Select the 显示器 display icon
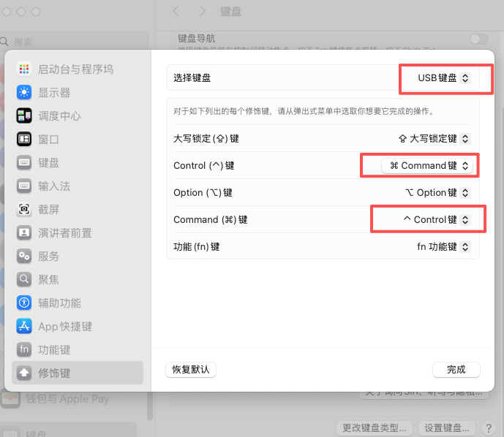504x437 pixels. [24, 93]
